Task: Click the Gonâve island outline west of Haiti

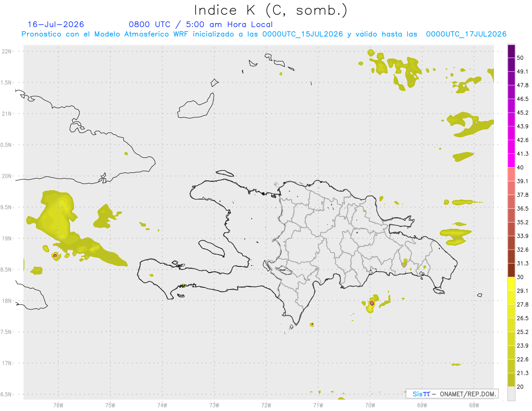Action: coord(212,248)
